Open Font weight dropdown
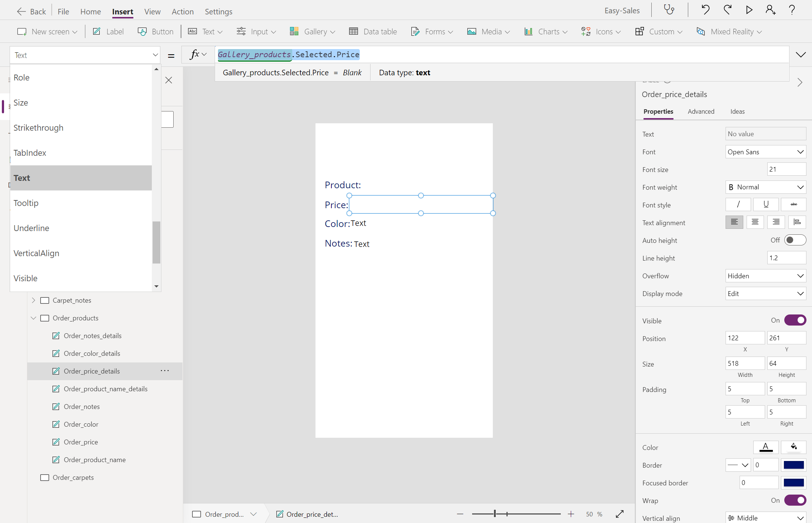The height and width of the screenshot is (523, 812). click(x=765, y=187)
